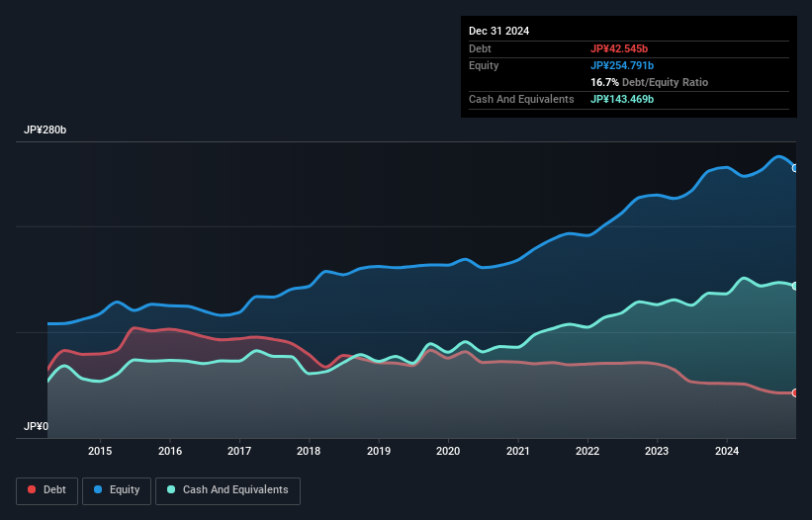This screenshot has width=812, height=520.
Task: Select the teal Cash endpoint marker
Action: pos(795,286)
